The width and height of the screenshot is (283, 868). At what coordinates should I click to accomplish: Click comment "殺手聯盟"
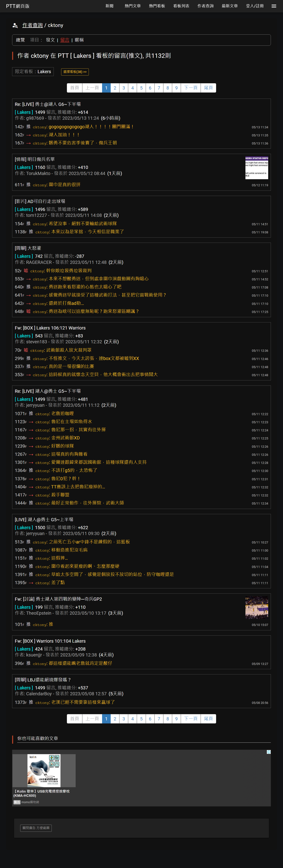click(x=60, y=495)
